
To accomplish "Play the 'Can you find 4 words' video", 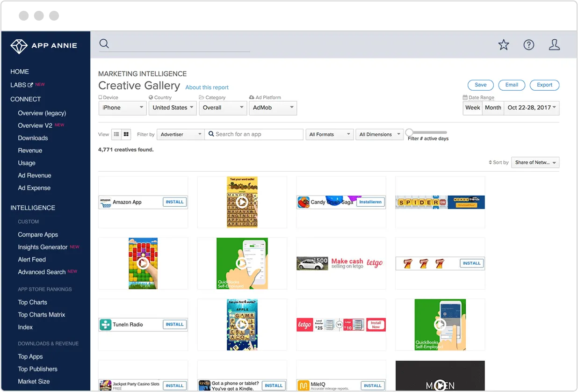I will click(x=242, y=325).
